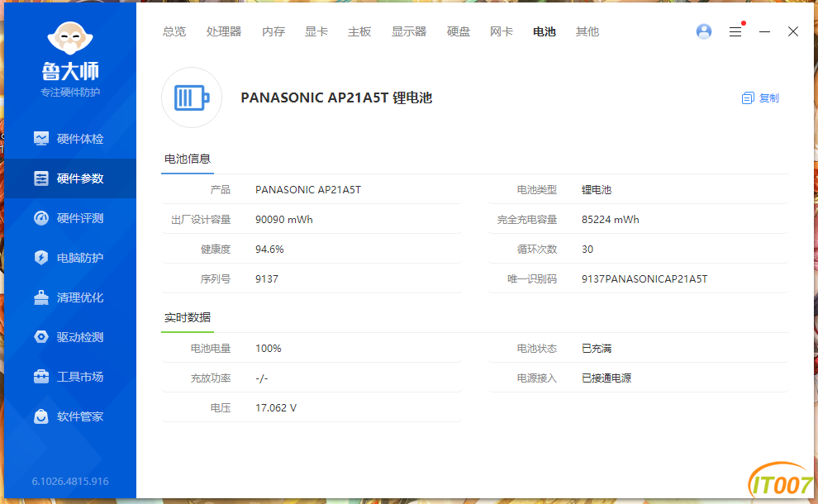This screenshot has height=504, width=818.
Task: Select the 硬件参数 list icon
Action: point(41,178)
